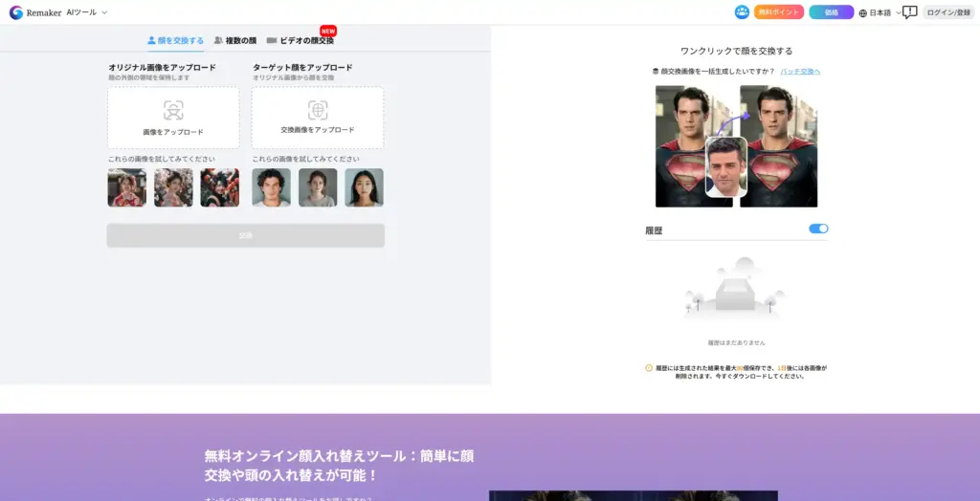
Task: Click the two-people icon on 複数の顔 tab
Action: pyautogui.click(x=218, y=40)
